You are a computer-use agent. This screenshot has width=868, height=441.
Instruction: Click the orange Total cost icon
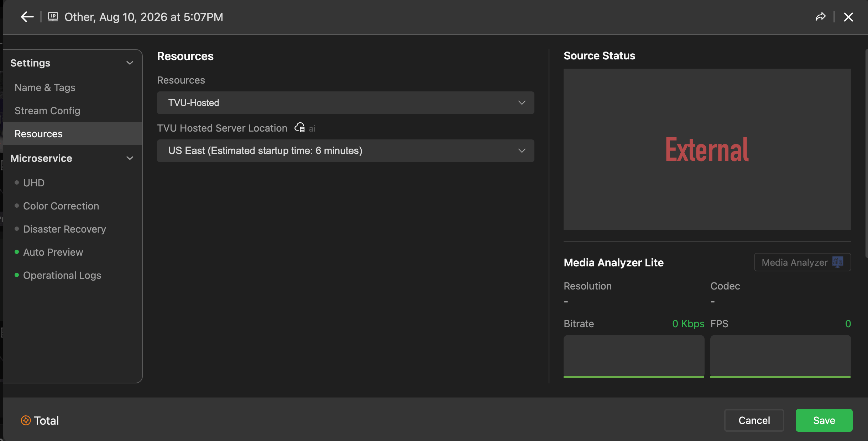(x=26, y=420)
